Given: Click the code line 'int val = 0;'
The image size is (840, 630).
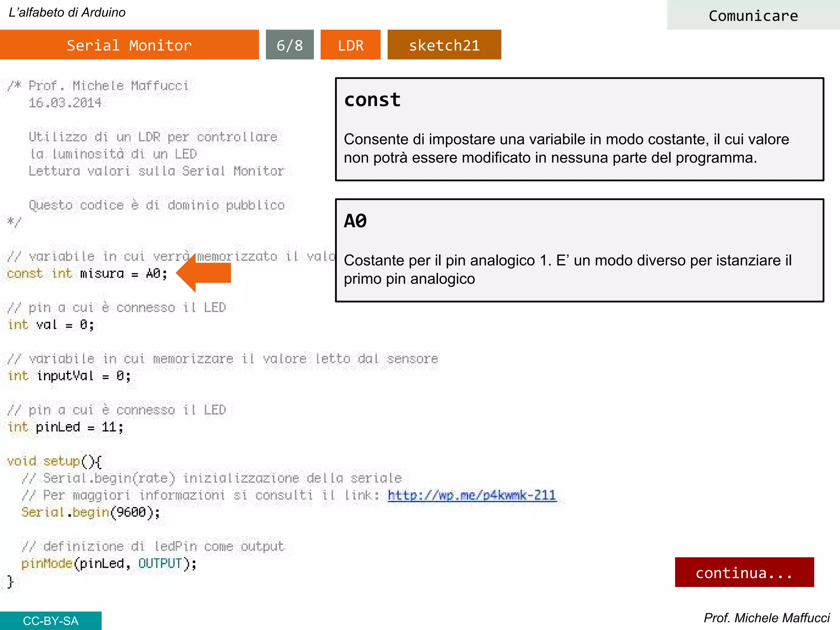Looking at the screenshot, I should pos(51,325).
